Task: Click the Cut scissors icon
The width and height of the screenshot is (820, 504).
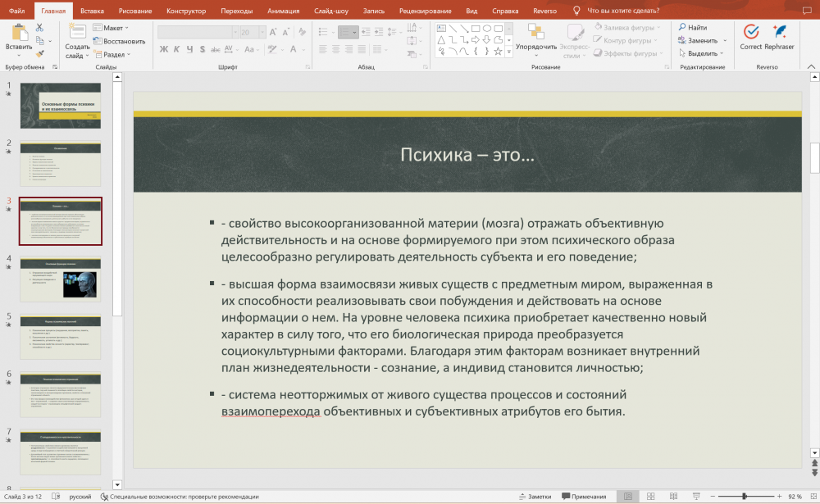Action: (39, 27)
